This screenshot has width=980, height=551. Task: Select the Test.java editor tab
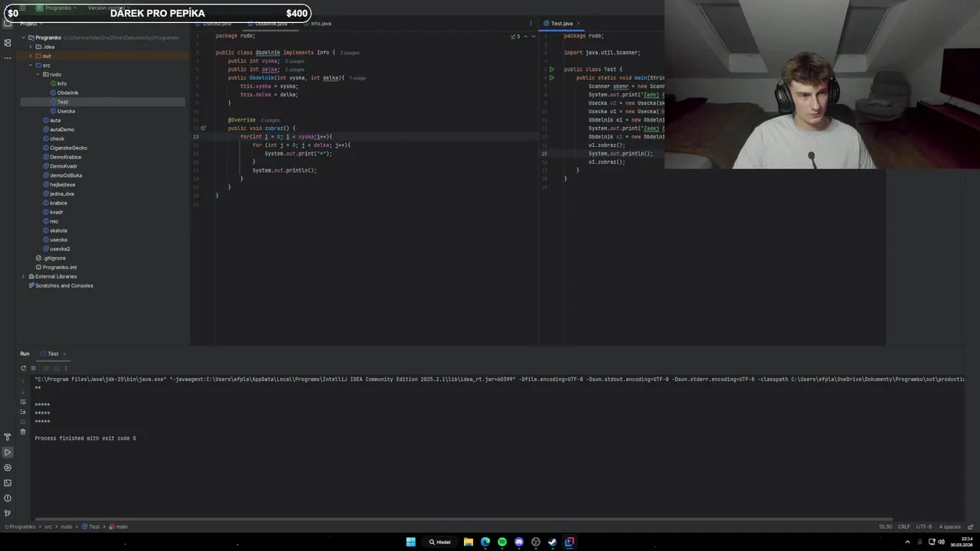(561, 24)
